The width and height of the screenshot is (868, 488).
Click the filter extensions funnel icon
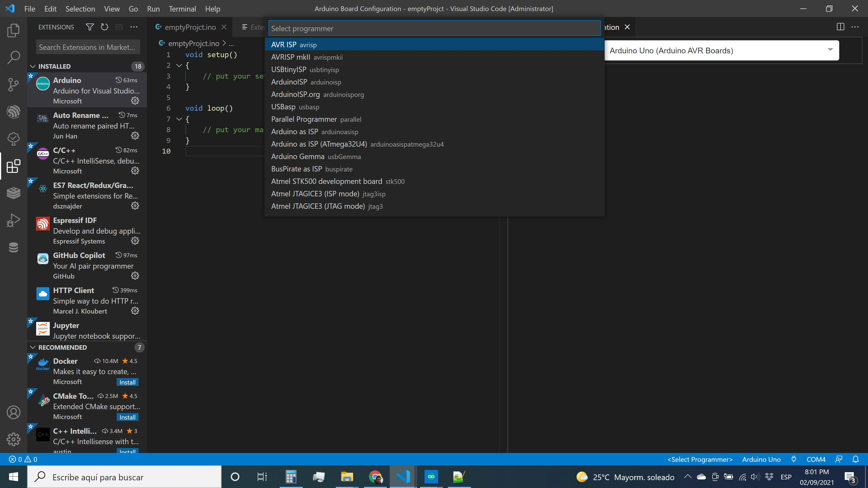(90, 27)
